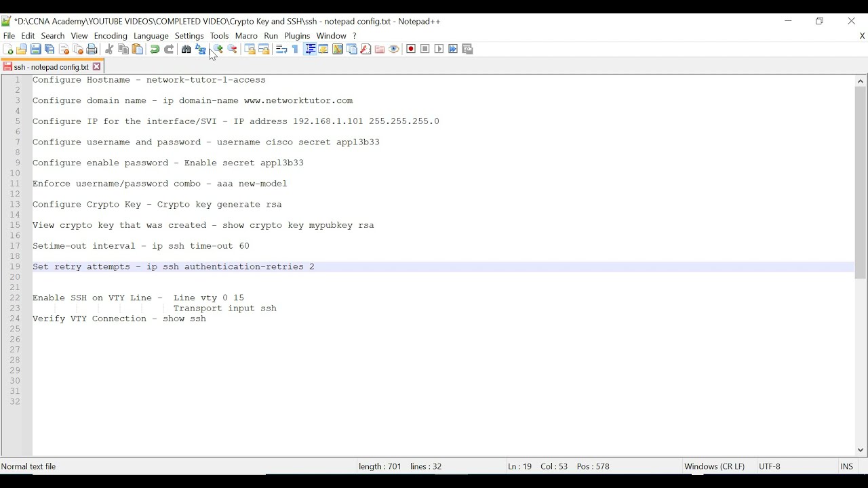Screen dimensions: 868x488
Task: Toggle the Show Indent Guide icon
Action: coord(309,49)
